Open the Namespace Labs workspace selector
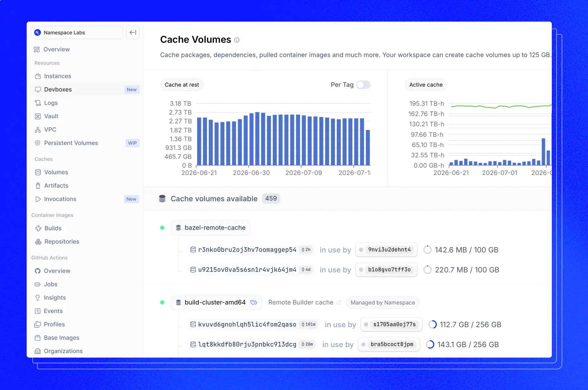 pos(77,32)
